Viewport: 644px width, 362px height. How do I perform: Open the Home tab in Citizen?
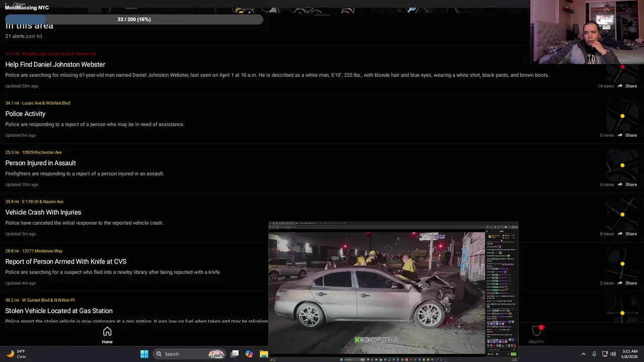tap(107, 335)
